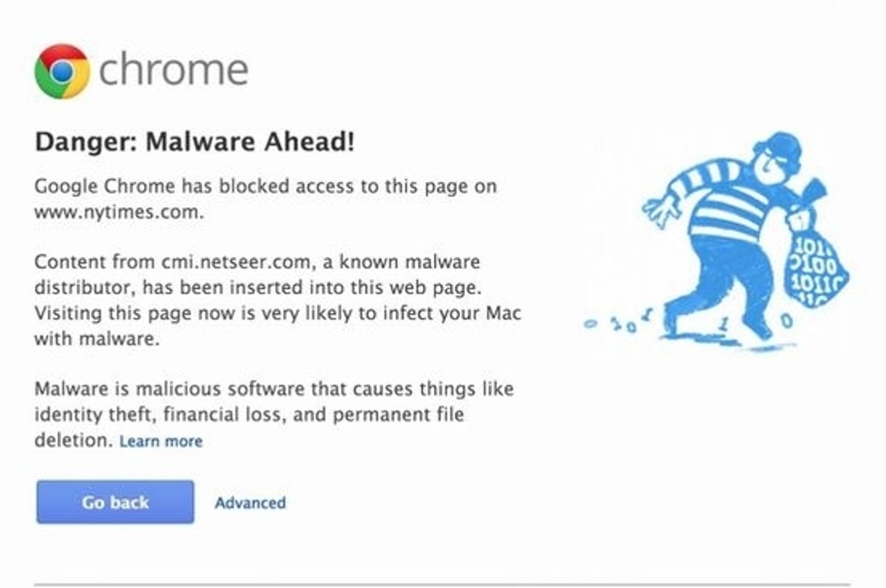Click the www.nytimes.com address text

coord(118,212)
